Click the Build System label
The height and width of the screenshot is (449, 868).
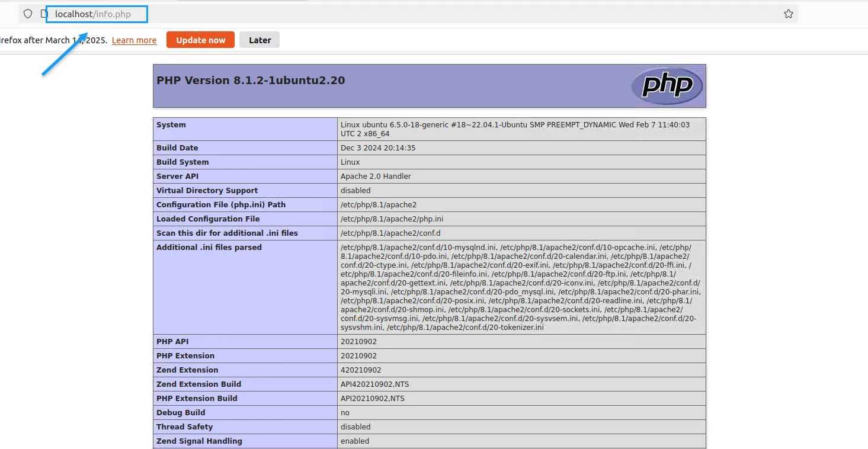coord(182,162)
